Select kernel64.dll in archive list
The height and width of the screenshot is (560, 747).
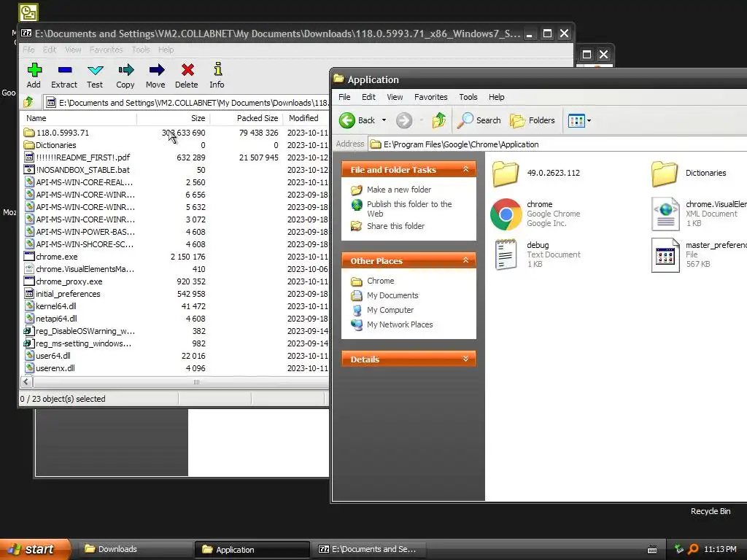(x=55, y=306)
